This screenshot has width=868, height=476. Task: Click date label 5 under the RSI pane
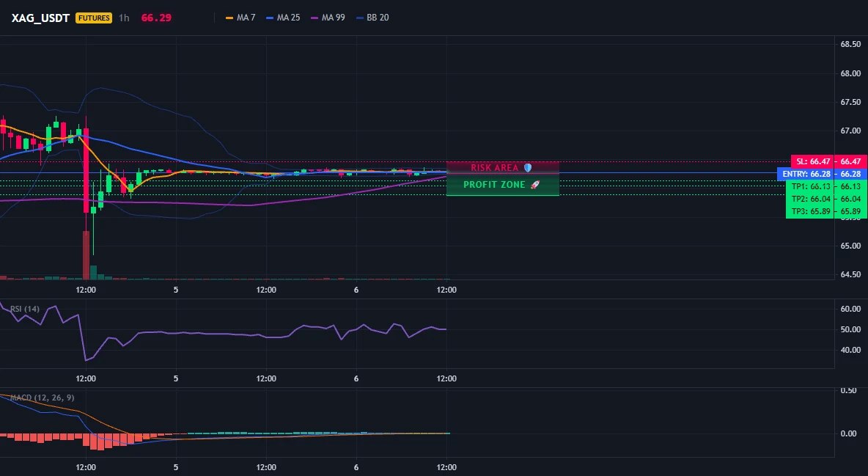tap(176, 378)
